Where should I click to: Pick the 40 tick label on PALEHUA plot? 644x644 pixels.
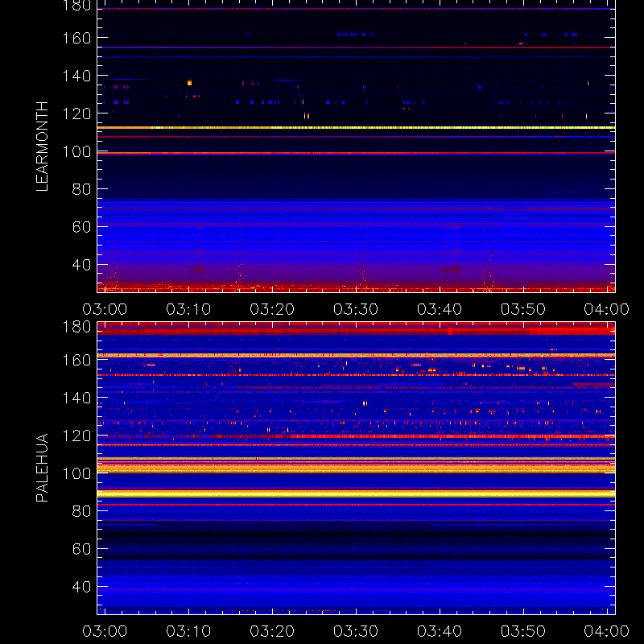[x=81, y=587]
